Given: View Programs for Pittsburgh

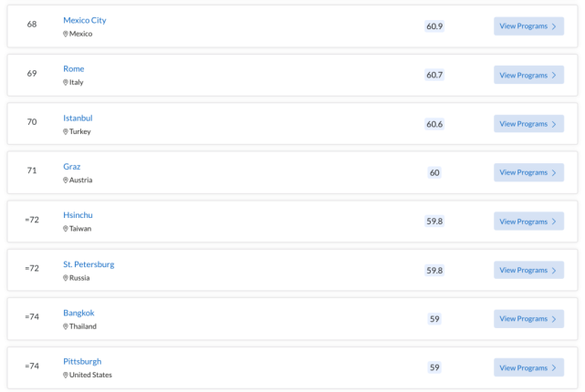Looking at the screenshot, I should pyautogui.click(x=528, y=367).
